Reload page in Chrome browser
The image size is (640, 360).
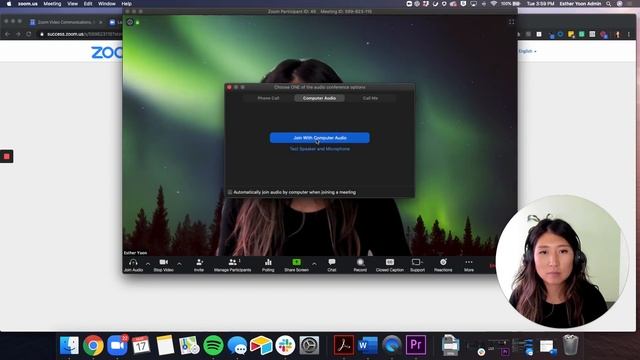click(29, 34)
